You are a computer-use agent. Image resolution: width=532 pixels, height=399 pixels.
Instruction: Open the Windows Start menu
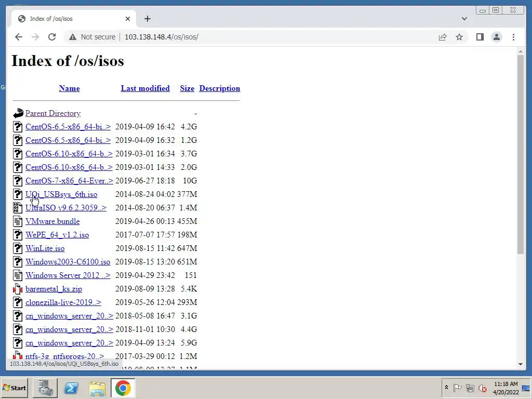[14, 388]
